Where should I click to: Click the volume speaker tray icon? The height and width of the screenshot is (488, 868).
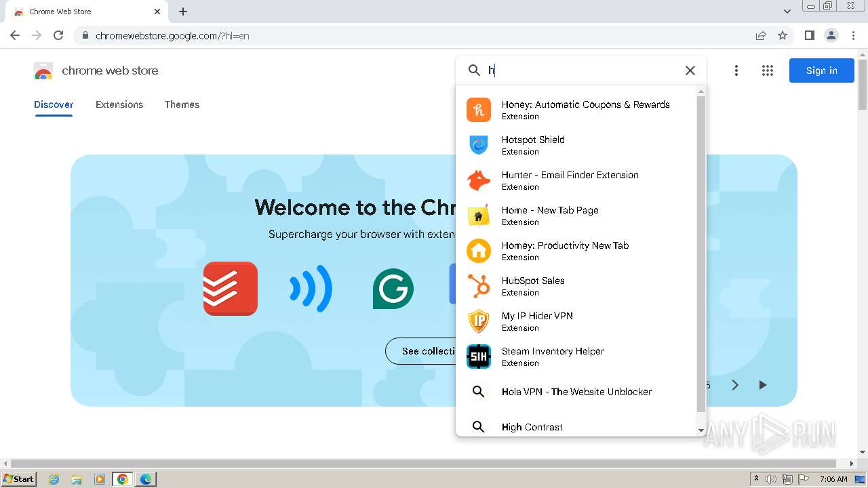coord(771,479)
